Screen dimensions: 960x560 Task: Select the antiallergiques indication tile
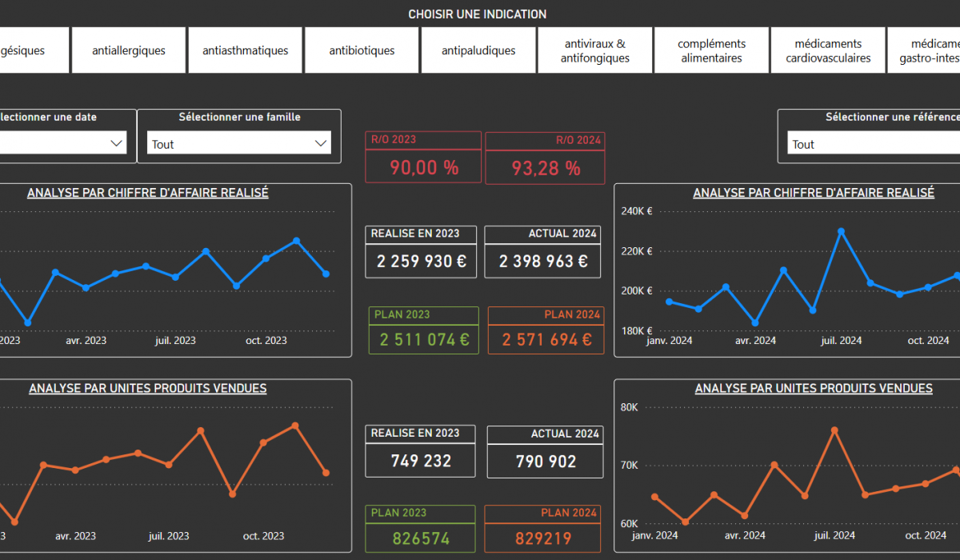tap(129, 50)
